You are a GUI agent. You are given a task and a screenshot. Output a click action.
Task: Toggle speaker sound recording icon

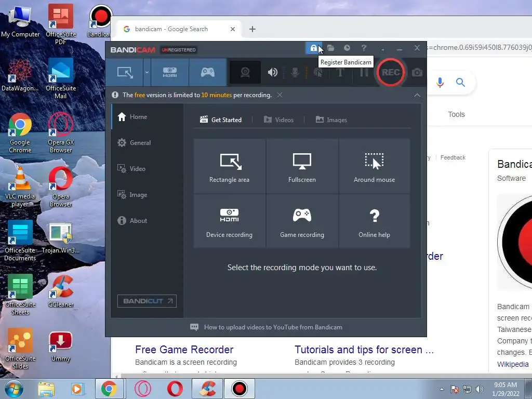click(x=272, y=72)
